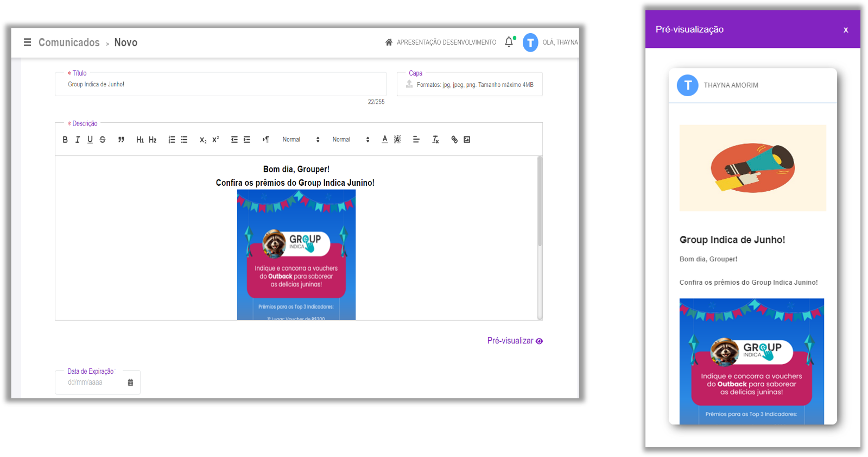Click the 'APRESENTAÇÃO DESENVOLVIMENTO' label

[x=446, y=42]
